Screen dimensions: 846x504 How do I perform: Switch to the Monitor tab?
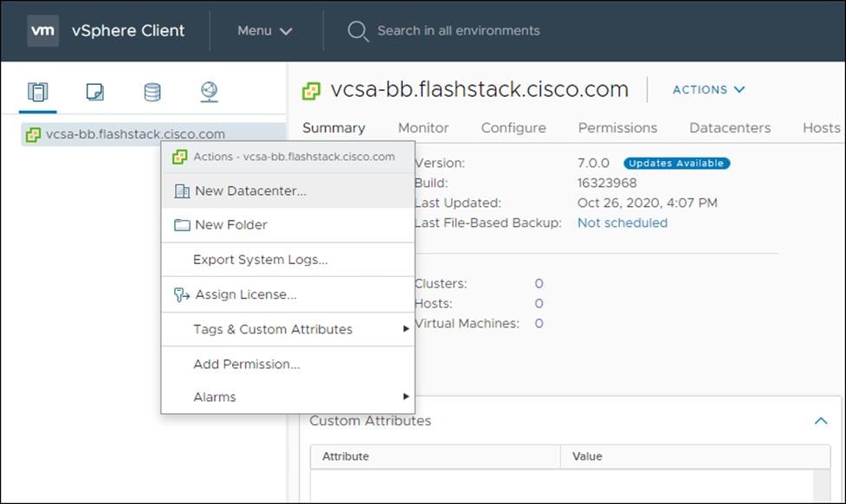(x=423, y=128)
